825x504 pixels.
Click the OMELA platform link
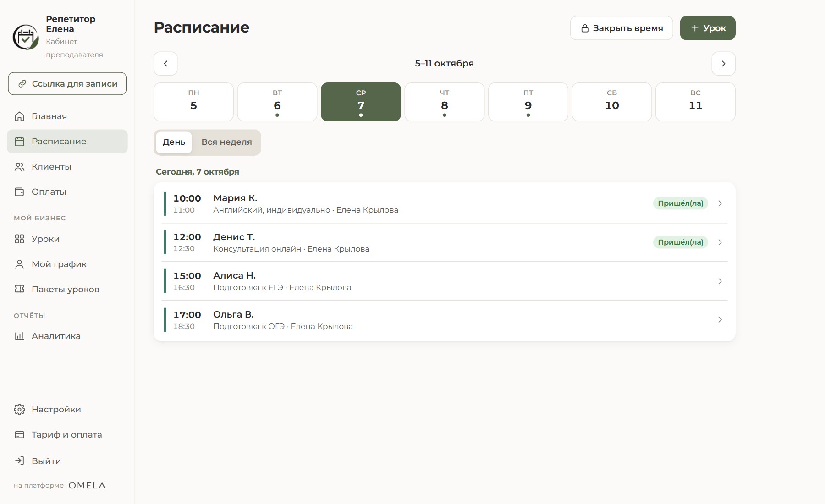click(x=87, y=486)
